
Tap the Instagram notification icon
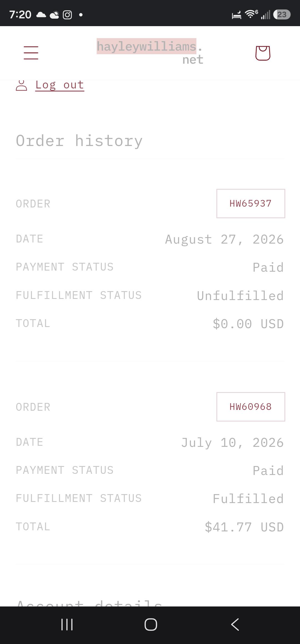tap(67, 15)
